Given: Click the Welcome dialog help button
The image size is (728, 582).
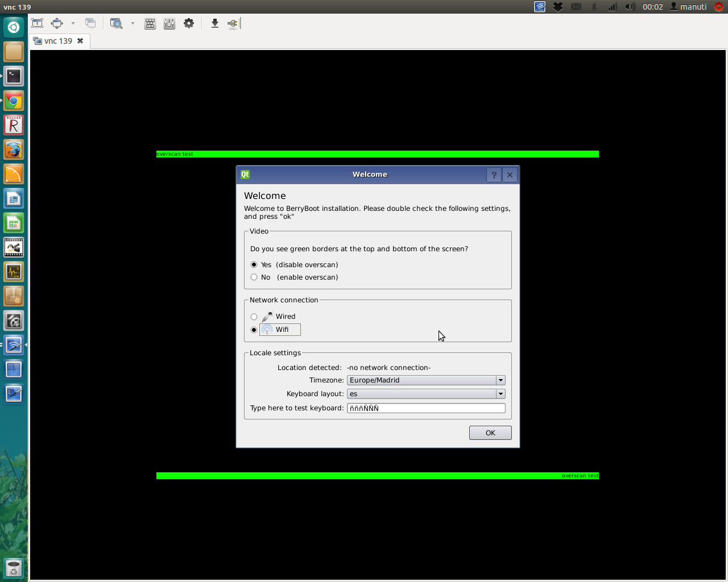Looking at the screenshot, I should (x=494, y=174).
